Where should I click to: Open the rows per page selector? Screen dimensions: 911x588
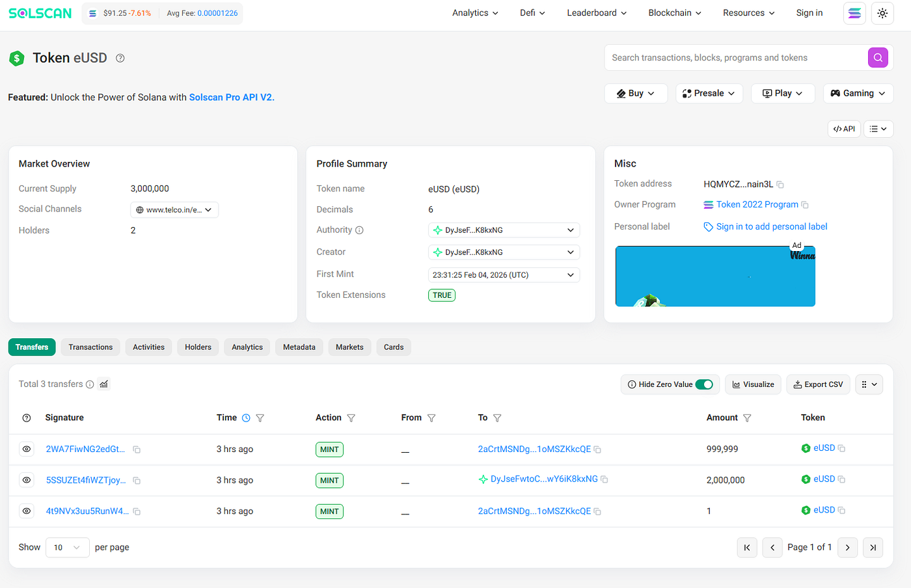(68, 548)
